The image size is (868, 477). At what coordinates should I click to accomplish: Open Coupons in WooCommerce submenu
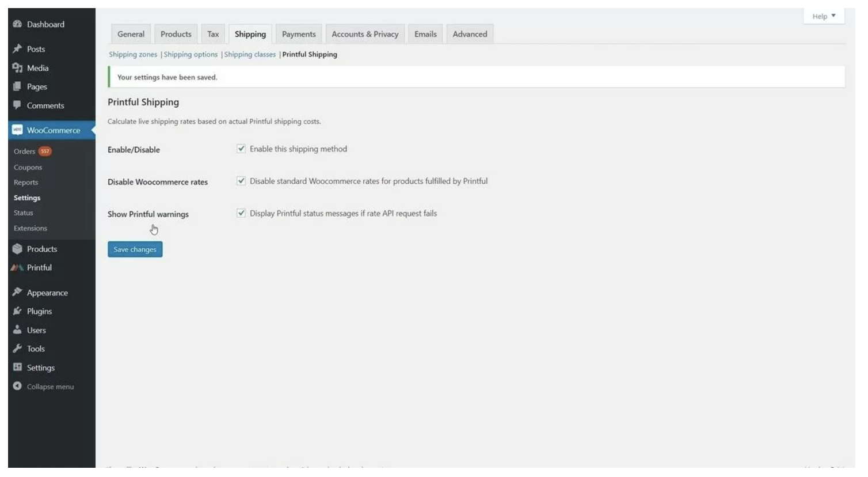pyautogui.click(x=28, y=167)
